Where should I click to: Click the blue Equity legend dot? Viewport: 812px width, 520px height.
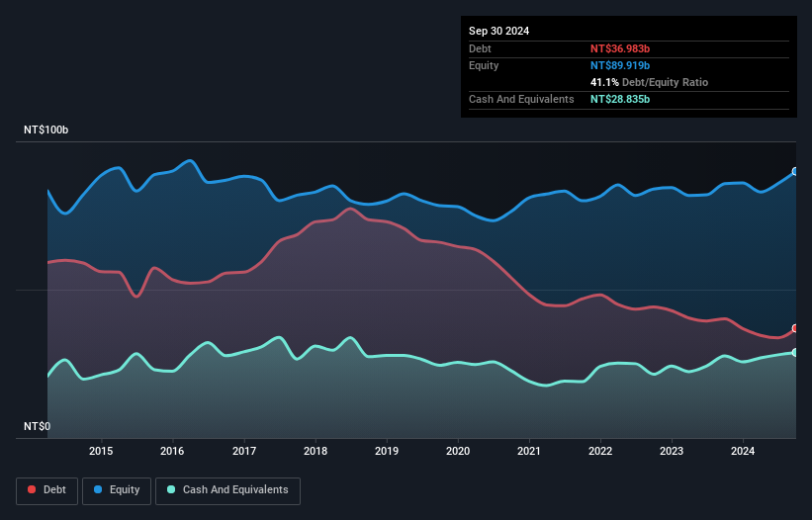[x=98, y=489]
